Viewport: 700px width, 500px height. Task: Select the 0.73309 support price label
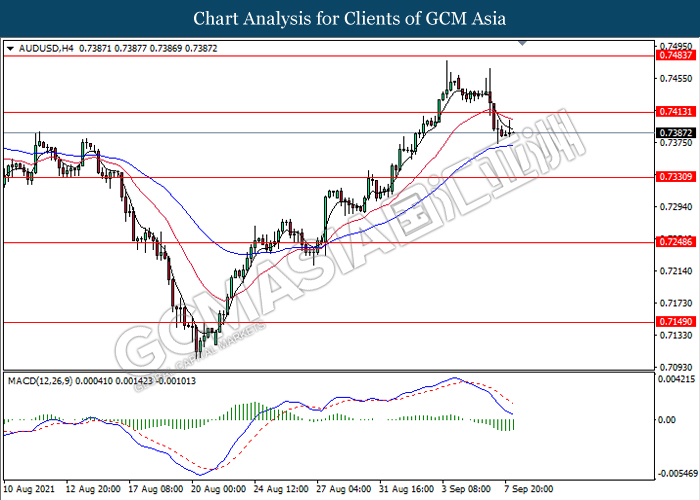[x=676, y=177]
